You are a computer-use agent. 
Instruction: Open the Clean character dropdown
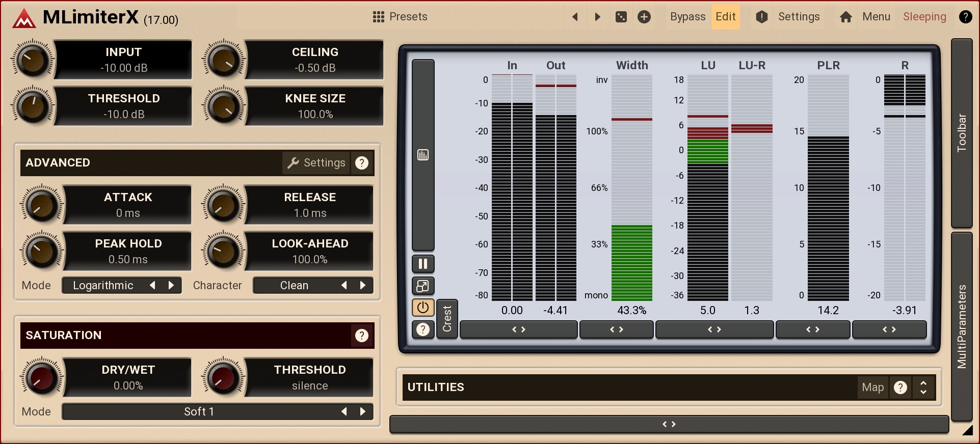click(294, 286)
